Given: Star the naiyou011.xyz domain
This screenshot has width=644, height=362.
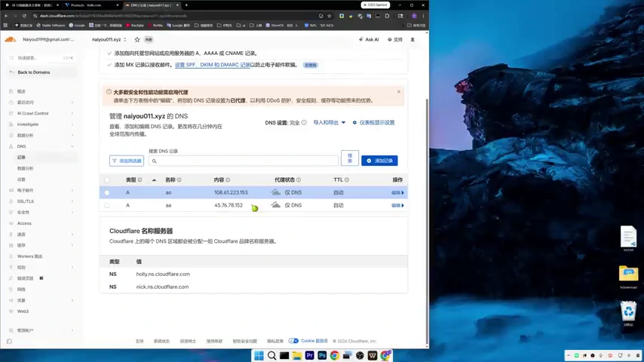Looking at the screenshot, I should 137,39.
